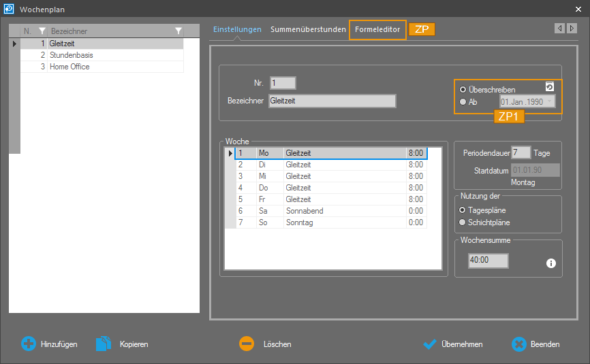Choose the Schichtpläne radio option
Viewport: 590px width, 364px height.
pyautogui.click(x=463, y=222)
